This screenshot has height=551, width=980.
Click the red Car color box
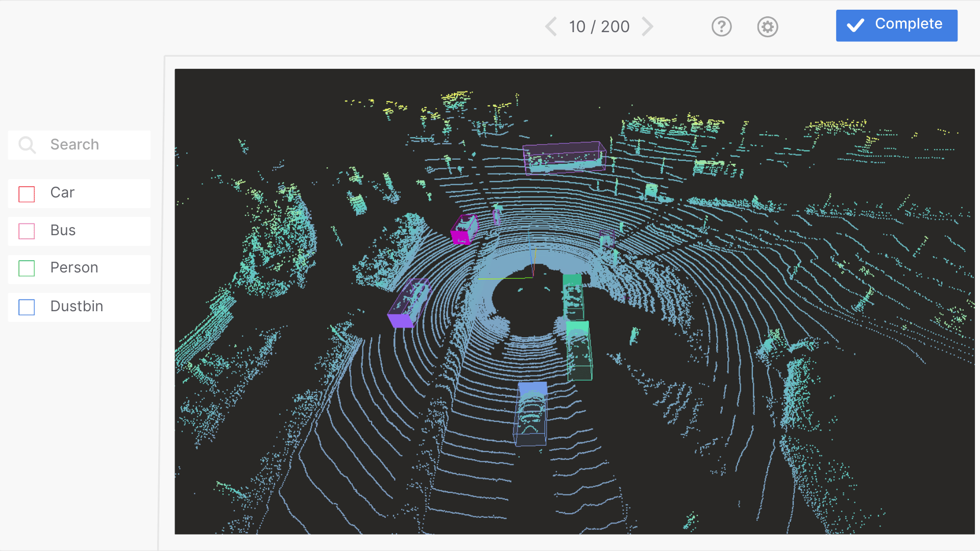point(27,194)
